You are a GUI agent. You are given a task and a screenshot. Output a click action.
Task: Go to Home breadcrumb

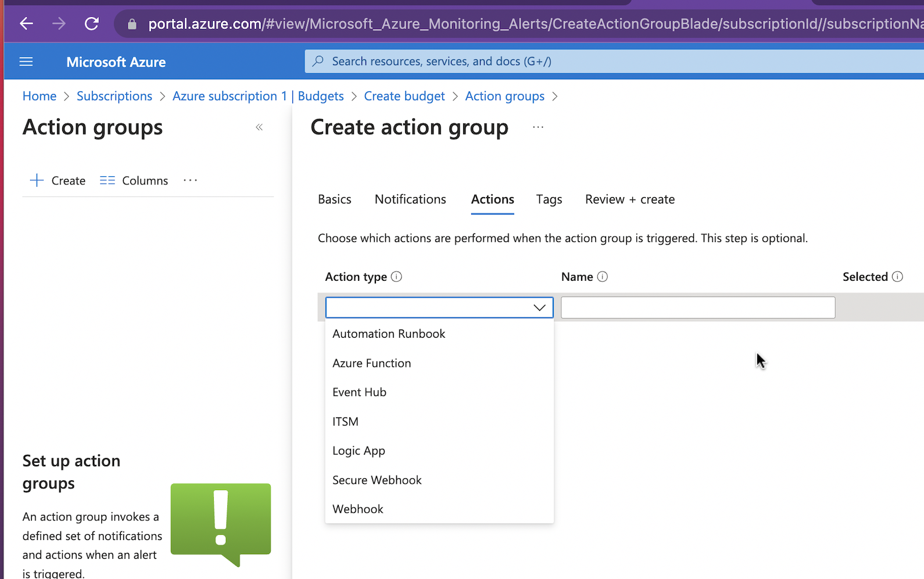point(40,96)
